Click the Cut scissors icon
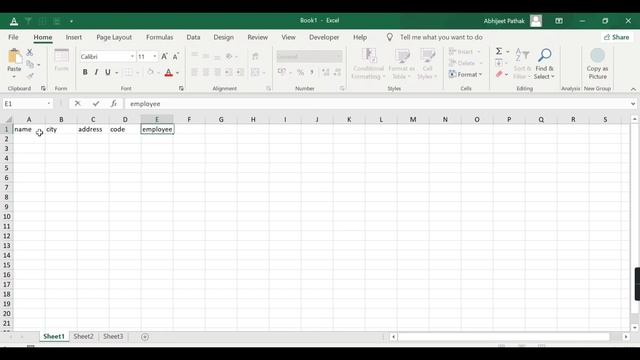This screenshot has height=360, width=640. click(30, 52)
